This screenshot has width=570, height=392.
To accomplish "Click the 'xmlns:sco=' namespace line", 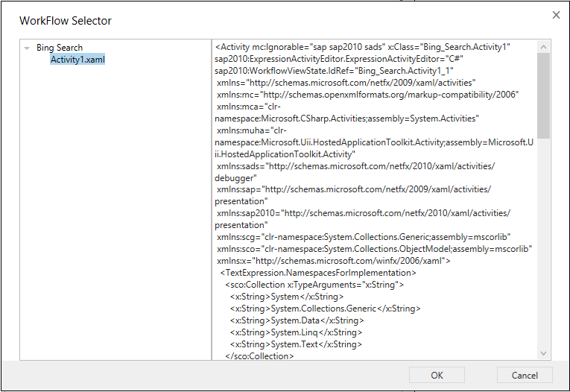I will coord(375,249).
